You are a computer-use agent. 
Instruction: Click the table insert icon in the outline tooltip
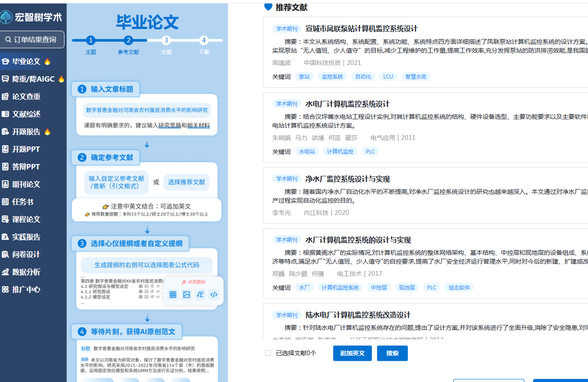click(x=173, y=294)
